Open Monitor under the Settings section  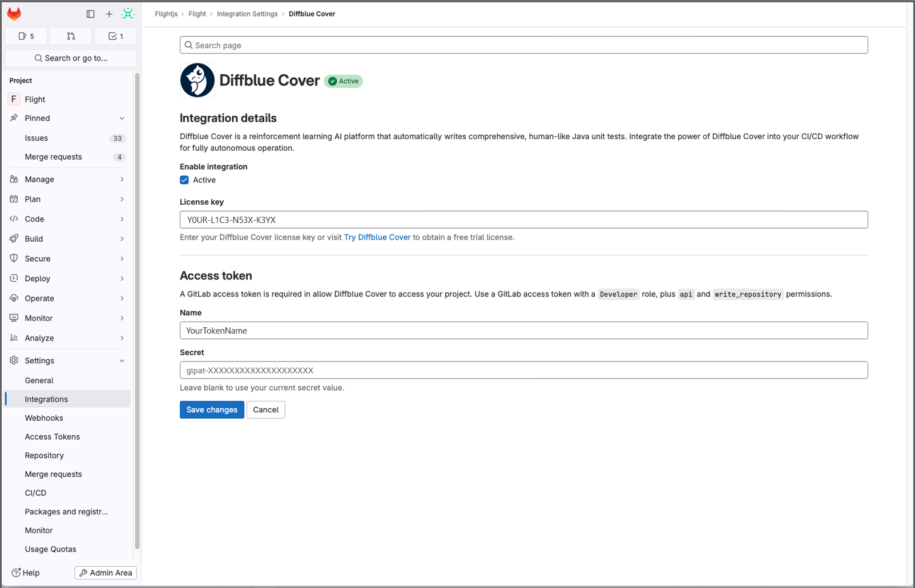(68, 530)
